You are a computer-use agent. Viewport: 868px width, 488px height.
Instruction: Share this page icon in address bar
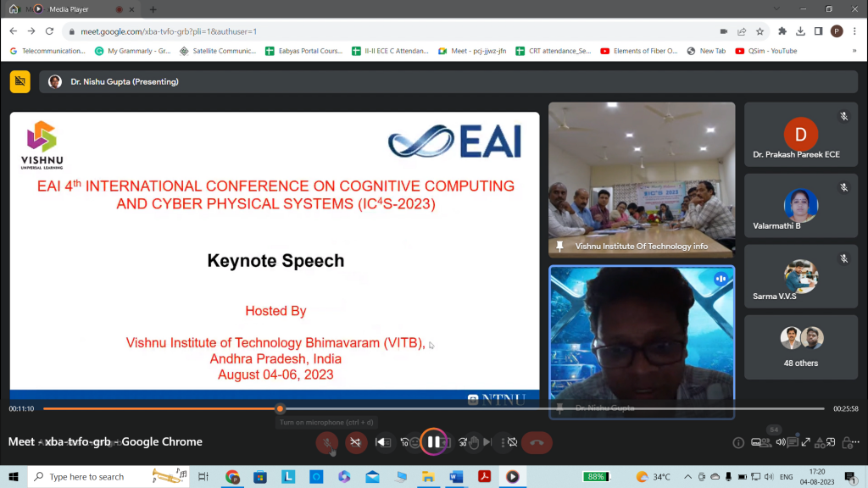(x=742, y=31)
